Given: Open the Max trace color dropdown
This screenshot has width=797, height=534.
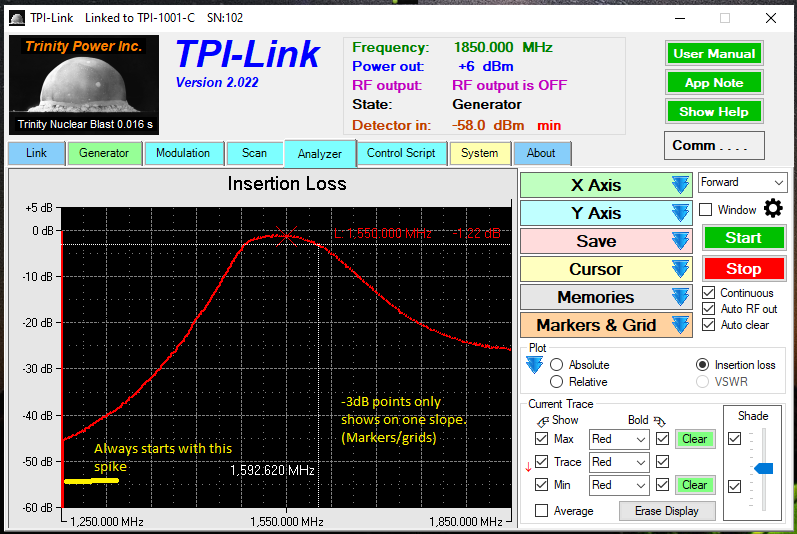Looking at the screenshot, I should (619, 439).
